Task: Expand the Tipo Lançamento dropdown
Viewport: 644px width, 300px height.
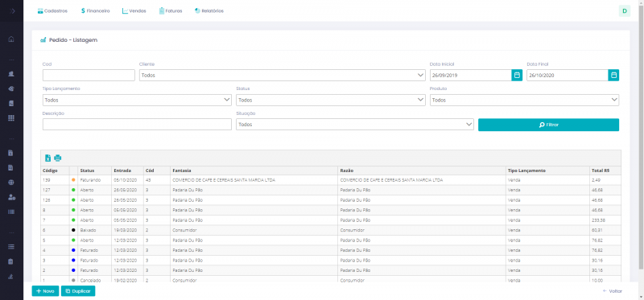Action: tap(137, 101)
